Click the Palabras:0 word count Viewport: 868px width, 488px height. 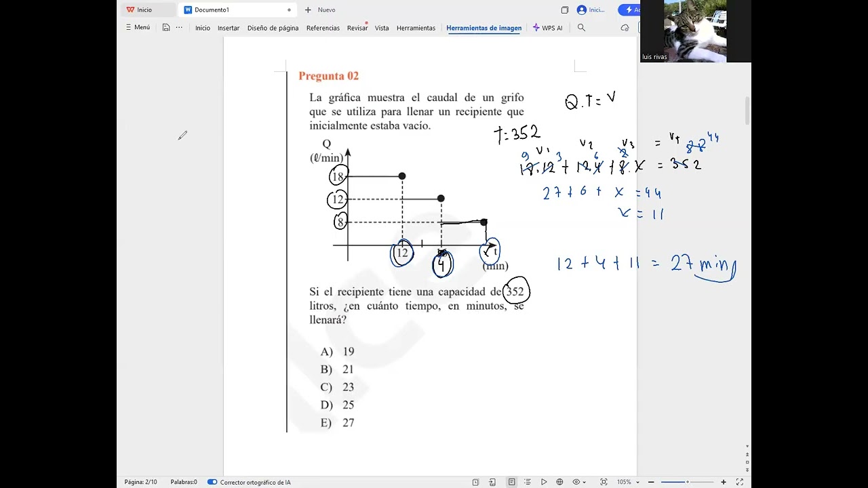pyautogui.click(x=184, y=482)
